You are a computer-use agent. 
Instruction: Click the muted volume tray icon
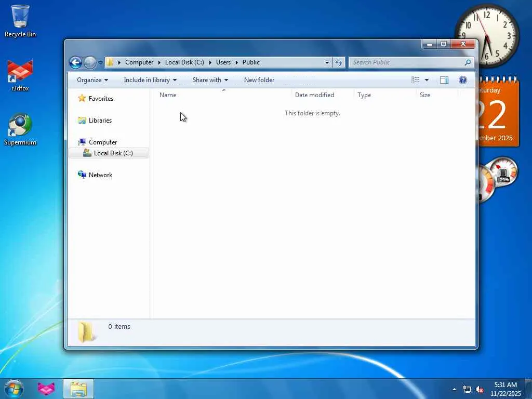(x=480, y=390)
